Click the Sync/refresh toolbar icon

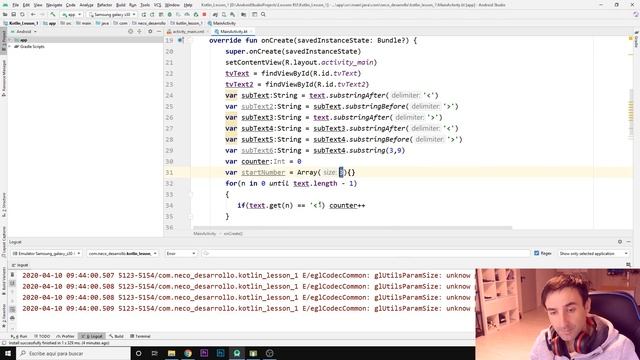[x=22, y=14]
